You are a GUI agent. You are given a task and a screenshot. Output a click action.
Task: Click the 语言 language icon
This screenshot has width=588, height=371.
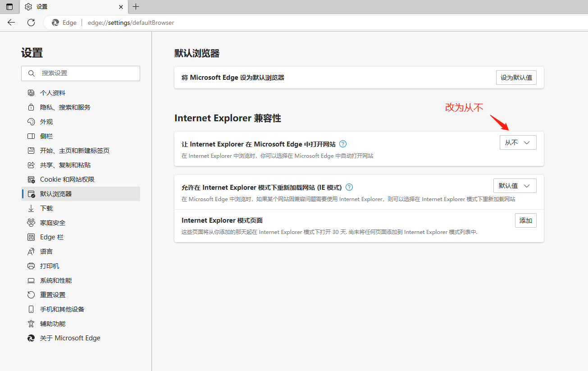coord(31,252)
